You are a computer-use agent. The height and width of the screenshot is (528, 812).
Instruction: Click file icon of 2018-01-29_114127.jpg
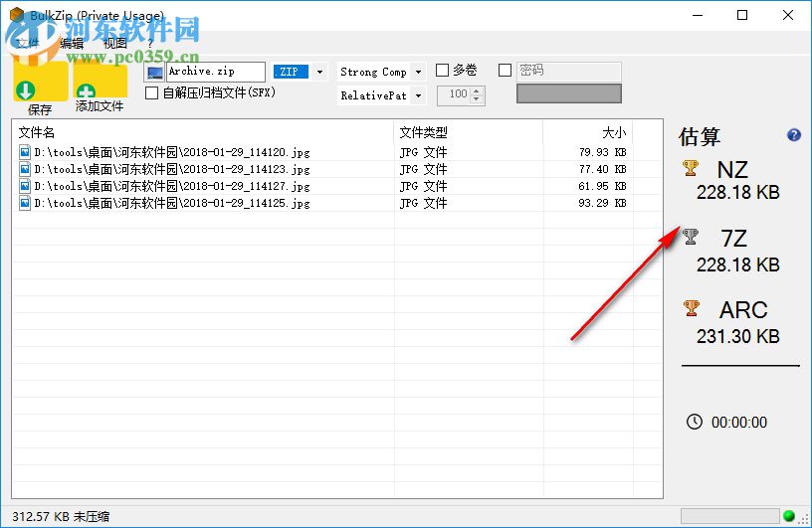pyautogui.click(x=24, y=186)
